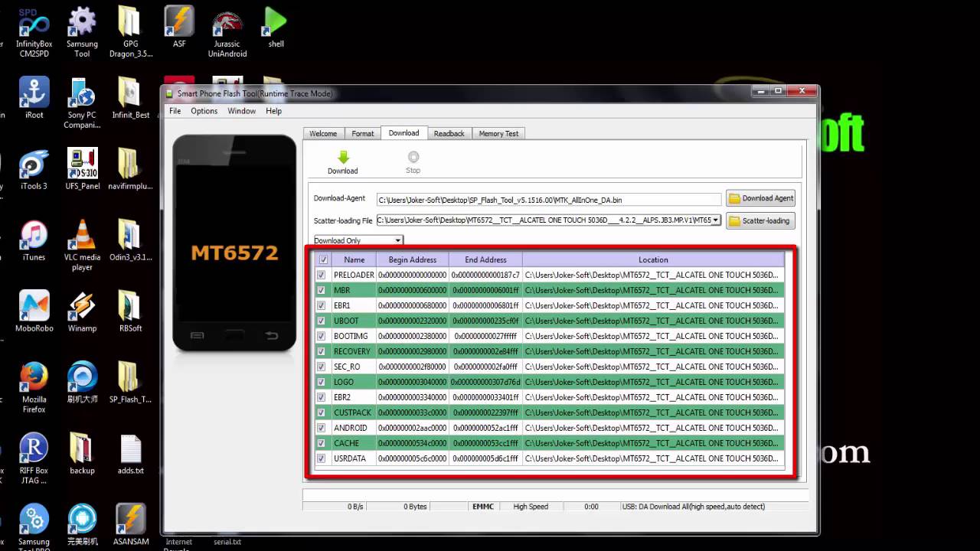Click the Scatter-loading browse button
The width and height of the screenshot is (980, 551).
tap(761, 220)
